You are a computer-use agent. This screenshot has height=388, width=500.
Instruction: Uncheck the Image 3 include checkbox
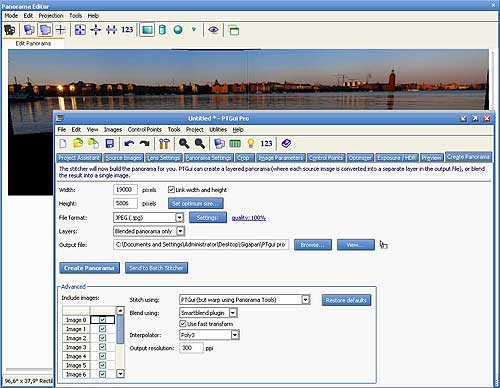point(102,347)
